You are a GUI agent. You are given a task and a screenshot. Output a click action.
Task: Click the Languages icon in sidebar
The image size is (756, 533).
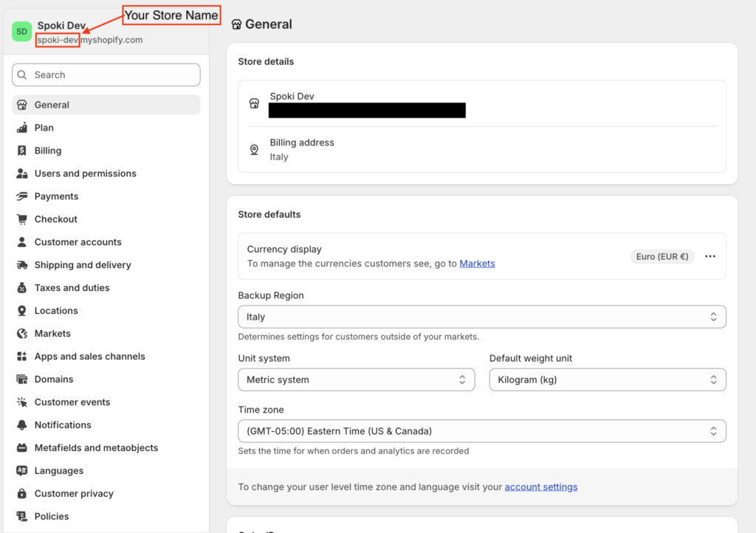[x=21, y=471]
